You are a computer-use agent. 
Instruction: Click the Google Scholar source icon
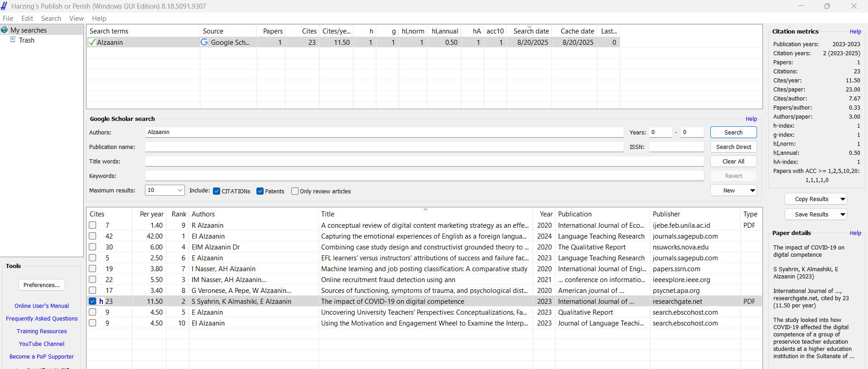[x=204, y=42]
